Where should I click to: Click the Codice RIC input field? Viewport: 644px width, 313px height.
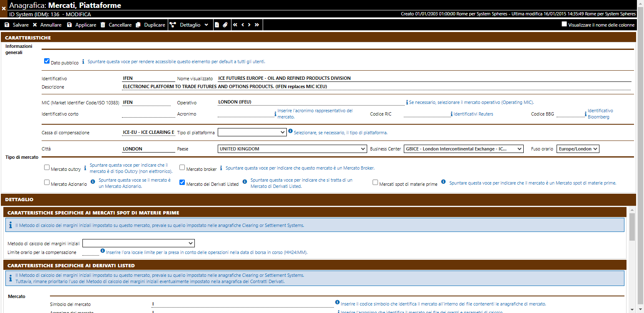tap(426, 114)
